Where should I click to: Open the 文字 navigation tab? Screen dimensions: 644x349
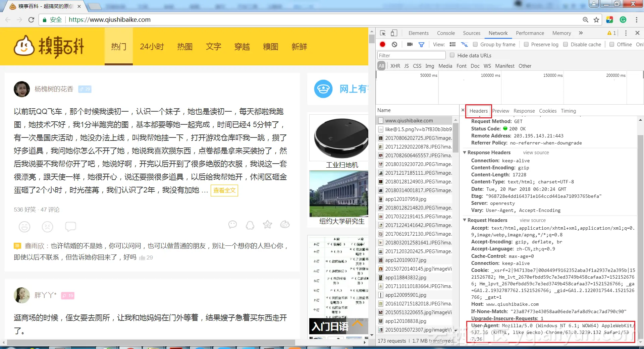pyautogui.click(x=214, y=47)
